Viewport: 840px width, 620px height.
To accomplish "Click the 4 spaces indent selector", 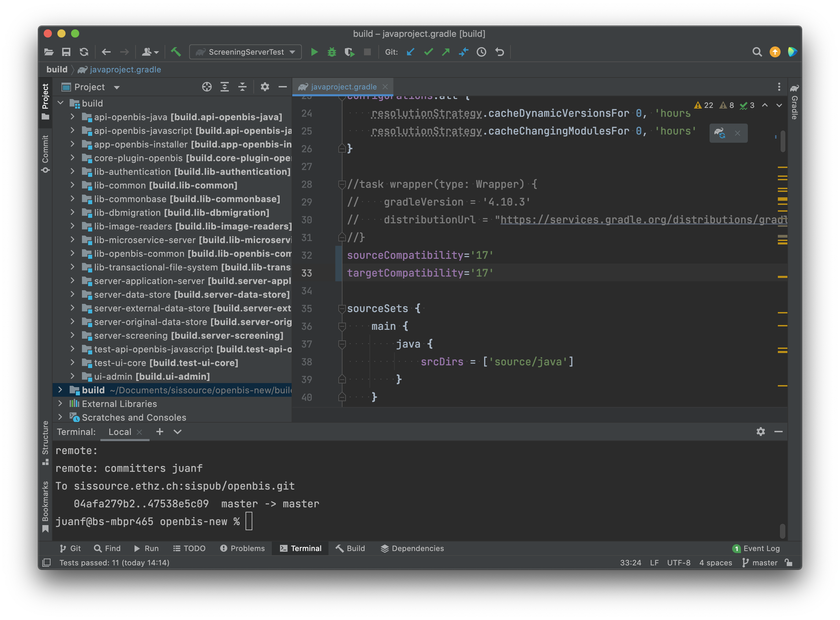I will [716, 563].
